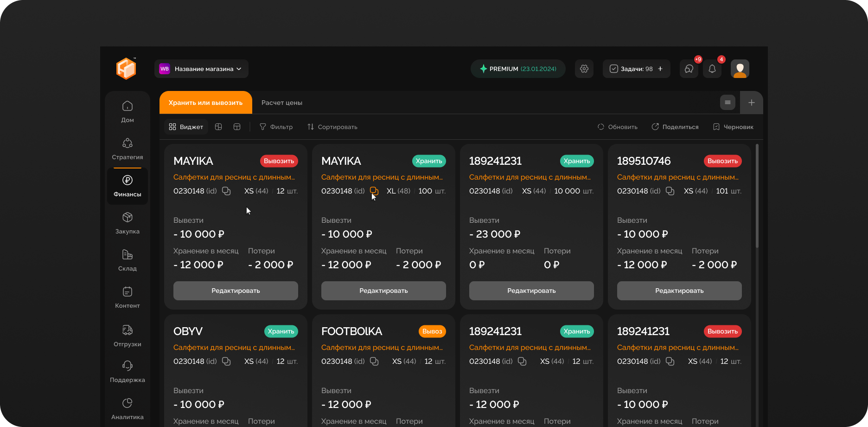
Task: Go to Стратегия in the sidebar
Action: point(128,149)
